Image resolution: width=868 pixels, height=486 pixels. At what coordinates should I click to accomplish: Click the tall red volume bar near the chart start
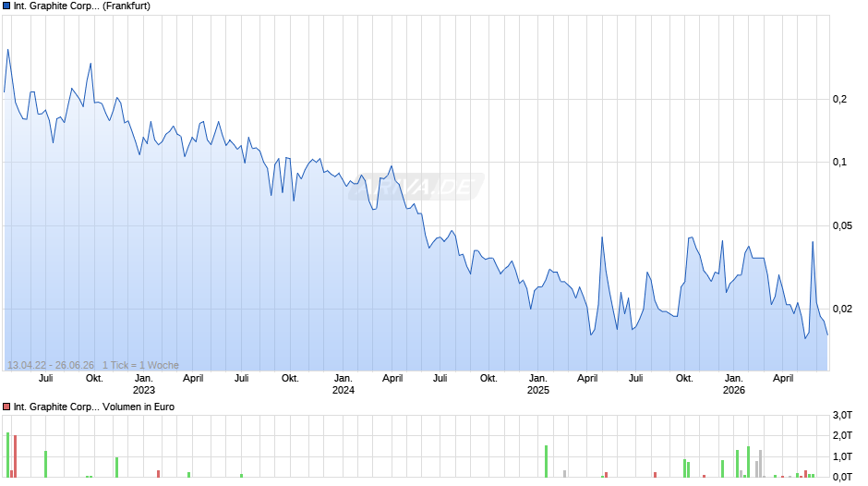15,456
